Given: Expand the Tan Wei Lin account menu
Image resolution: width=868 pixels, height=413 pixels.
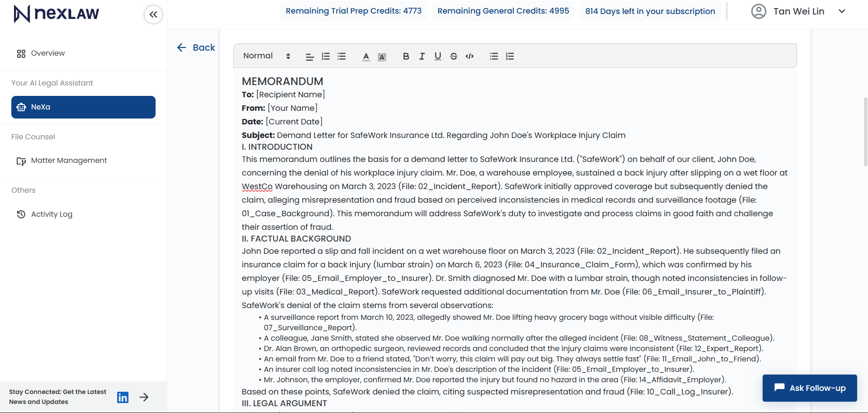Looking at the screenshot, I should (x=842, y=11).
